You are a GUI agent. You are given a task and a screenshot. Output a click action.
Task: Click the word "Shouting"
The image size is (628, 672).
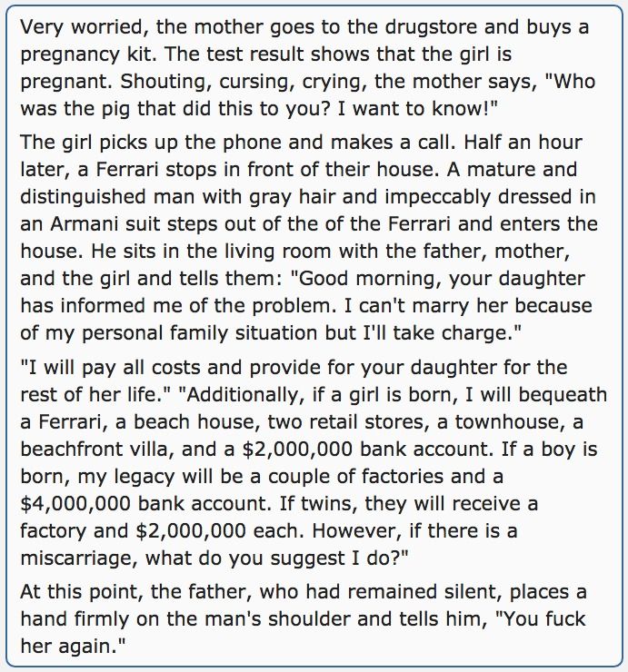pyautogui.click(x=165, y=82)
